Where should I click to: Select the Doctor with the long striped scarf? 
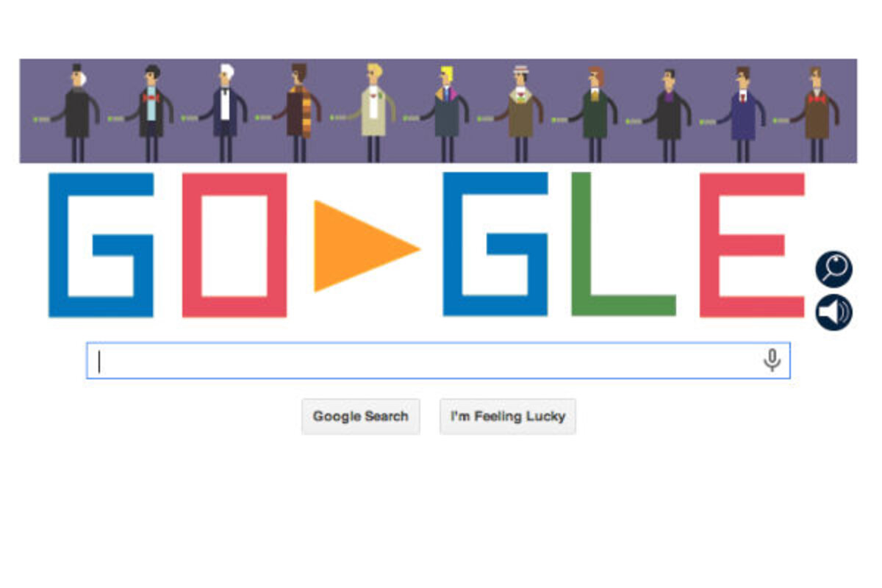298,112
